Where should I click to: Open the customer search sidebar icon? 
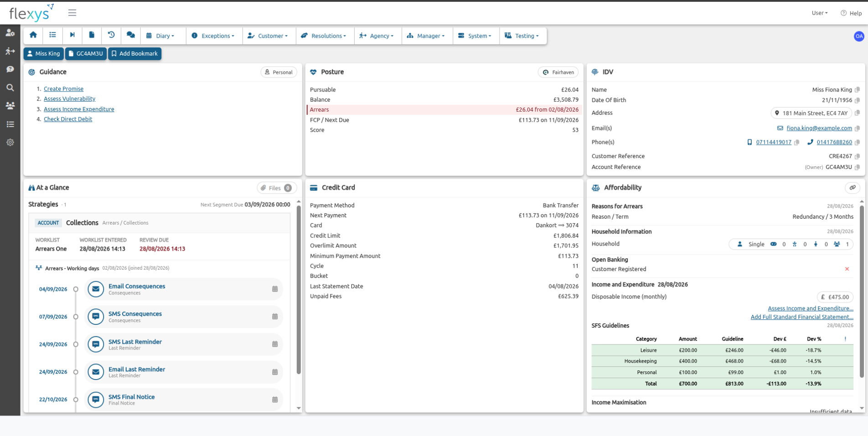pos(10,33)
